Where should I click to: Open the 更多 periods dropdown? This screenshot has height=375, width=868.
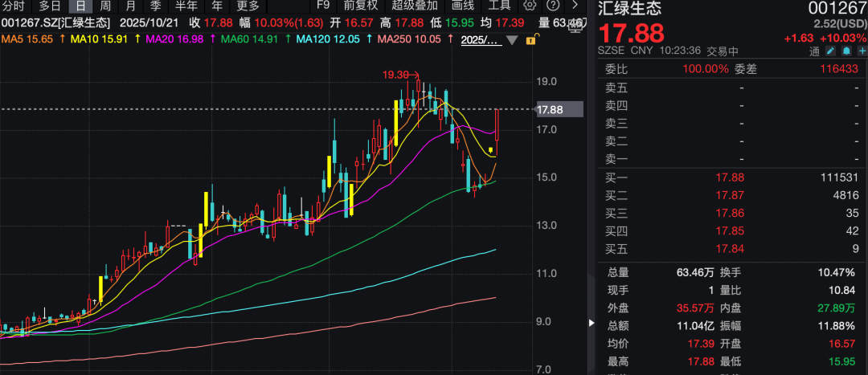[x=248, y=6]
